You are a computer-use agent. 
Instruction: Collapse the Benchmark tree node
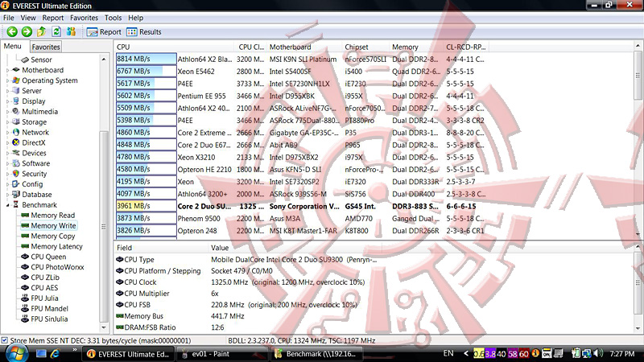coord(7,205)
